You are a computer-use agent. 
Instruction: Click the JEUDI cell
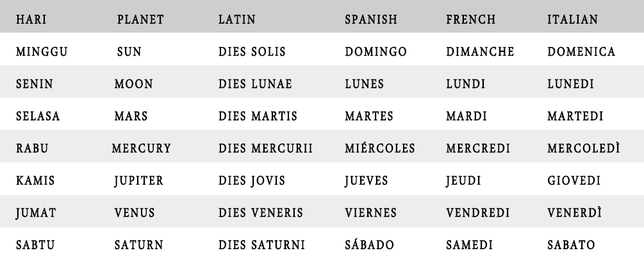pos(464,181)
